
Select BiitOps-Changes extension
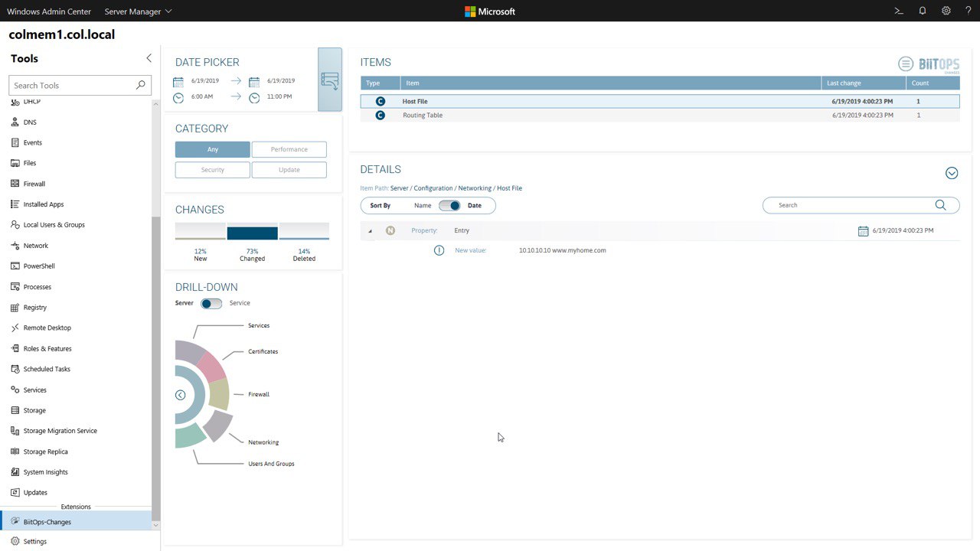click(77, 522)
